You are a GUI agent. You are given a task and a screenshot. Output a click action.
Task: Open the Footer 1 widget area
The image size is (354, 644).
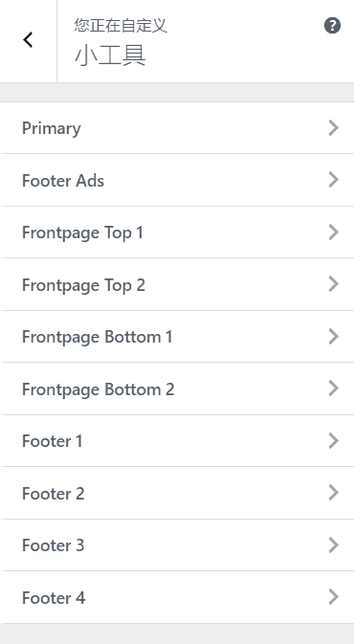tap(177, 441)
